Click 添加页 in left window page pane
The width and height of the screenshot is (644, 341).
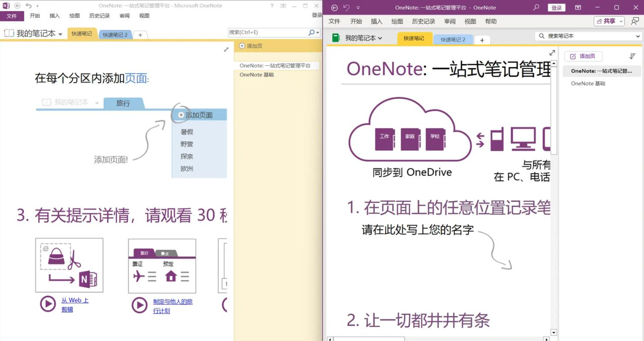coord(251,46)
